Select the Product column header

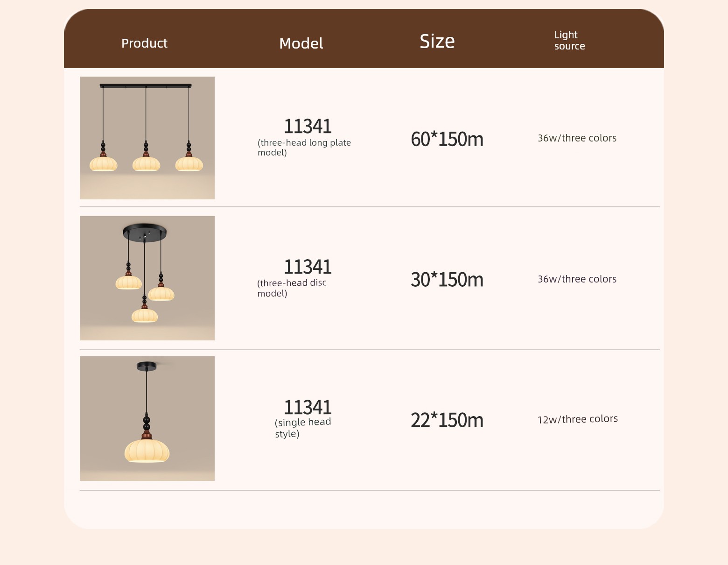144,43
